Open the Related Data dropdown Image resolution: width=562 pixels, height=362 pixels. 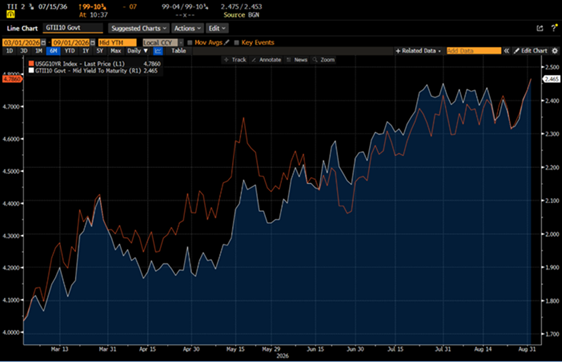coord(418,51)
